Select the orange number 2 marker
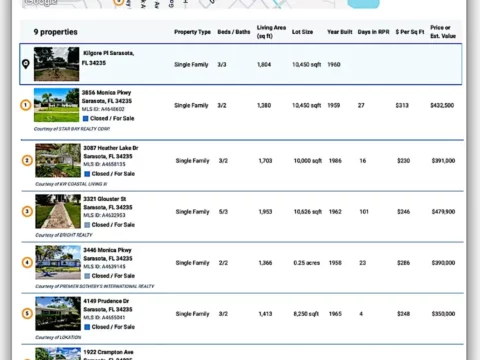 [x=27, y=161]
